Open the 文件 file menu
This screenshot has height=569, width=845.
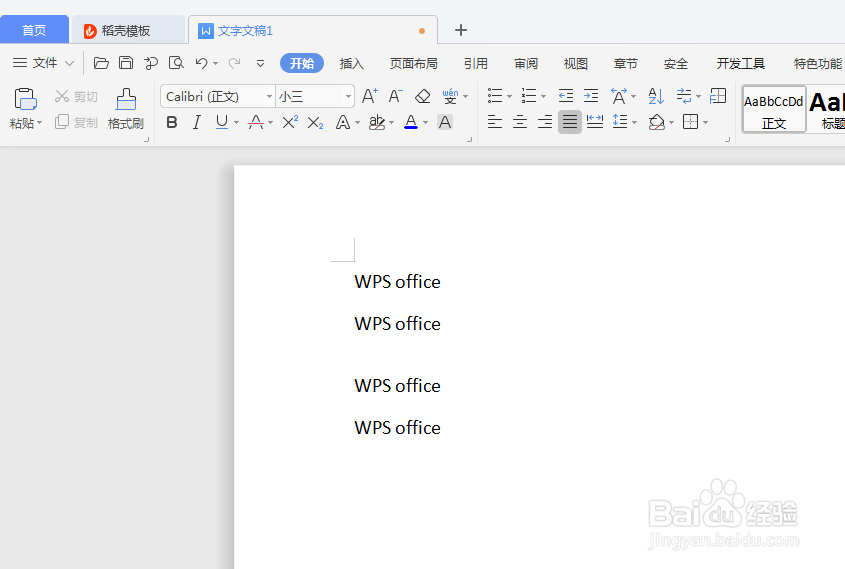tap(43, 63)
